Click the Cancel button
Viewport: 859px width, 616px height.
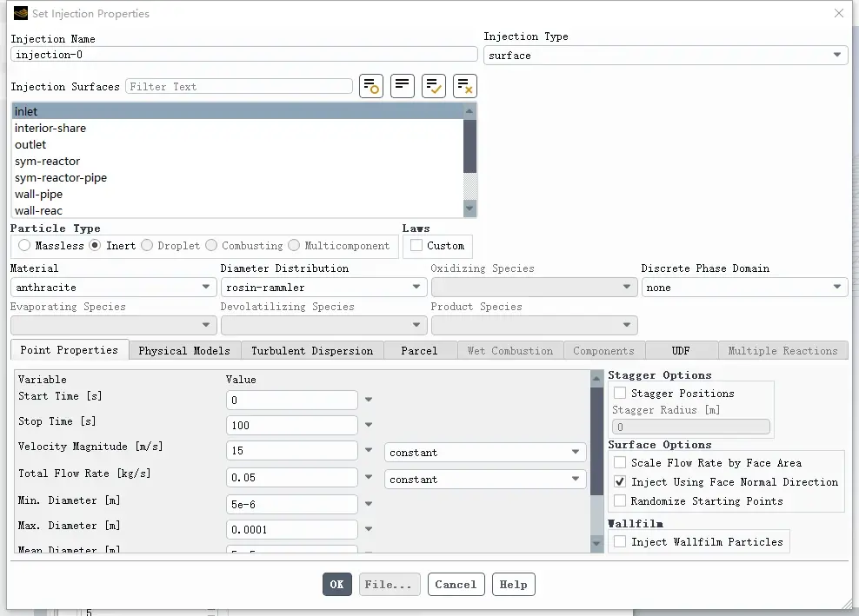click(x=456, y=584)
